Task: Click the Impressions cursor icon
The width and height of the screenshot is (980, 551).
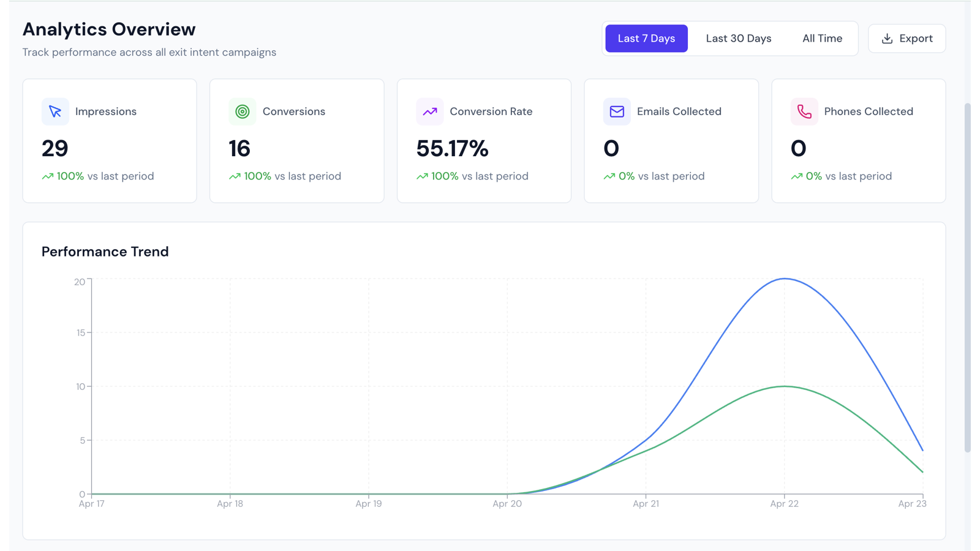Action: point(55,111)
